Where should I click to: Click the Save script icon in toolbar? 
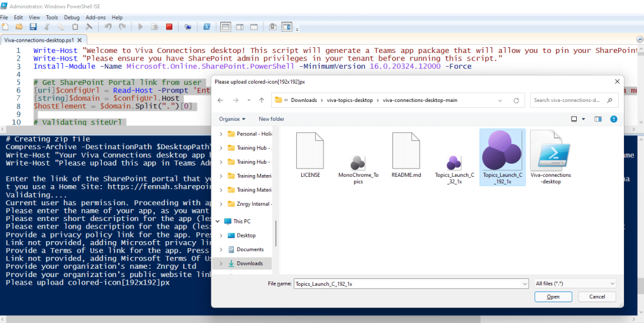[x=33, y=27]
